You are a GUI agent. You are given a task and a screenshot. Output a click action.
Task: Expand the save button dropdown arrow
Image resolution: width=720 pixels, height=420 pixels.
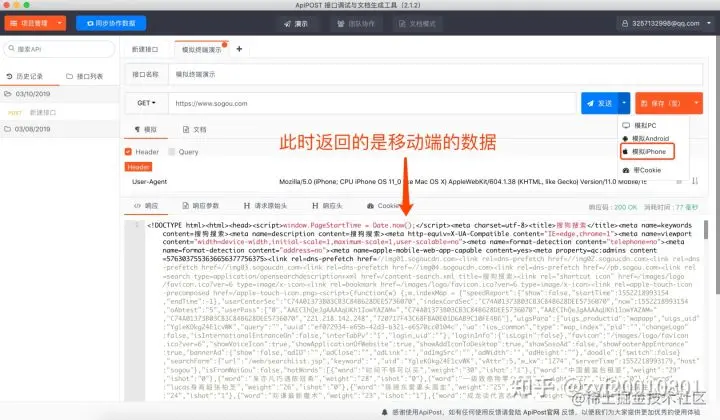697,103
